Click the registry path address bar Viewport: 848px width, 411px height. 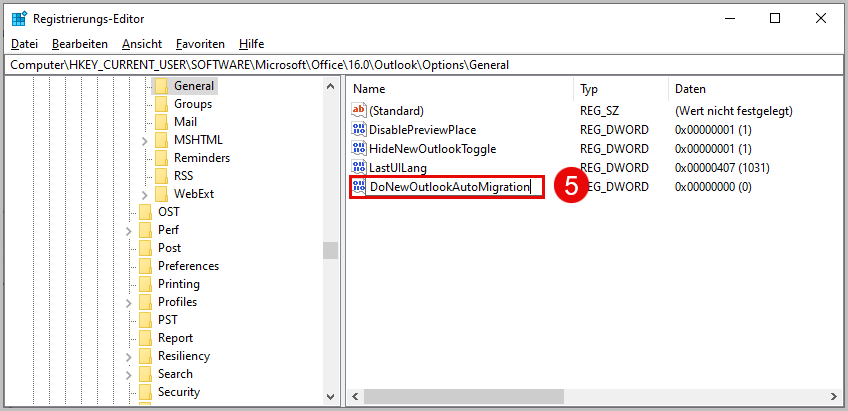pyautogui.click(x=423, y=65)
